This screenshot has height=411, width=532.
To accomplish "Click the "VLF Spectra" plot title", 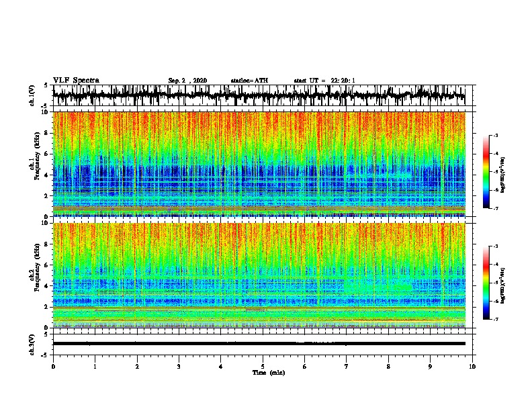I will click(x=76, y=81).
